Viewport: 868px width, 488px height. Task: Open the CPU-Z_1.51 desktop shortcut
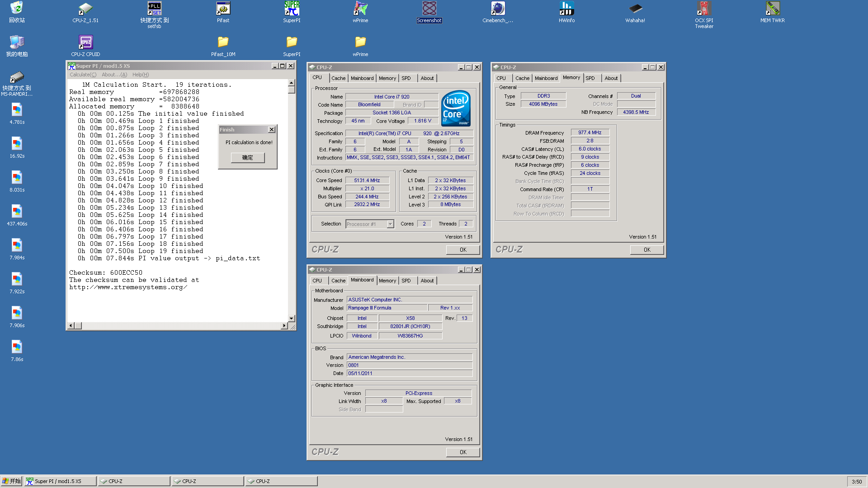point(85,12)
